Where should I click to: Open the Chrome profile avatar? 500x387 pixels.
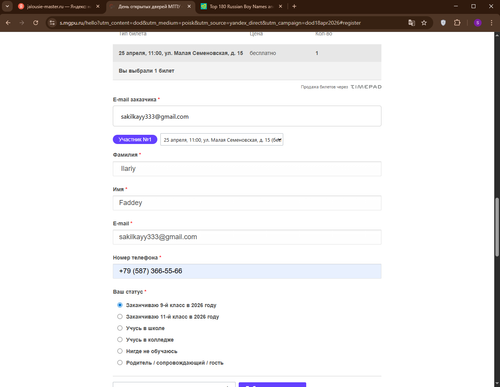(x=477, y=23)
